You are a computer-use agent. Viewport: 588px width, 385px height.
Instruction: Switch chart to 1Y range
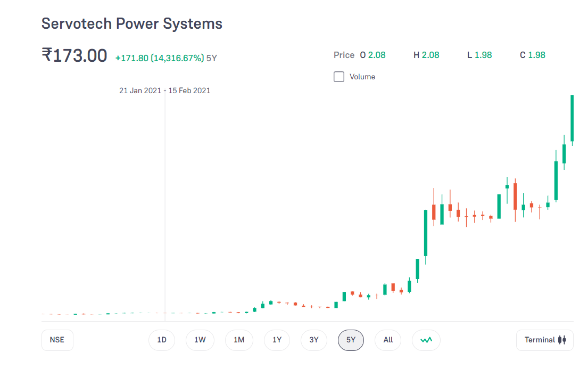(x=277, y=340)
